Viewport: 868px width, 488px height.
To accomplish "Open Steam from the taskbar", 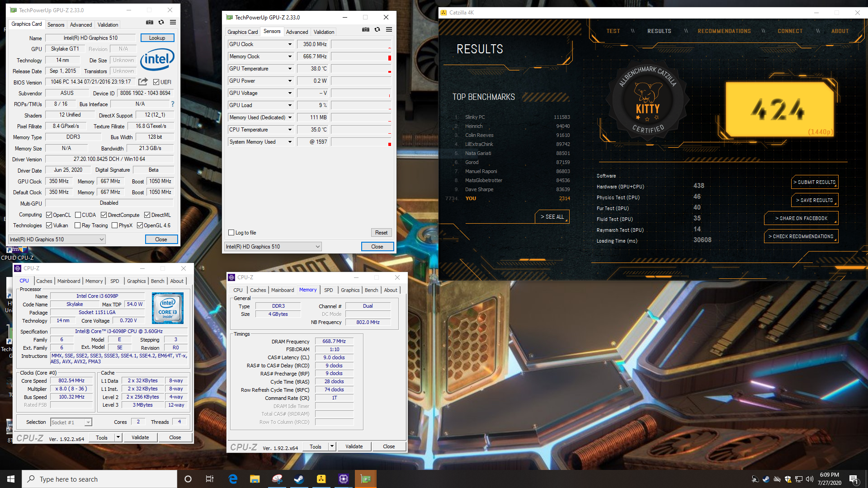I will (299, 479).
